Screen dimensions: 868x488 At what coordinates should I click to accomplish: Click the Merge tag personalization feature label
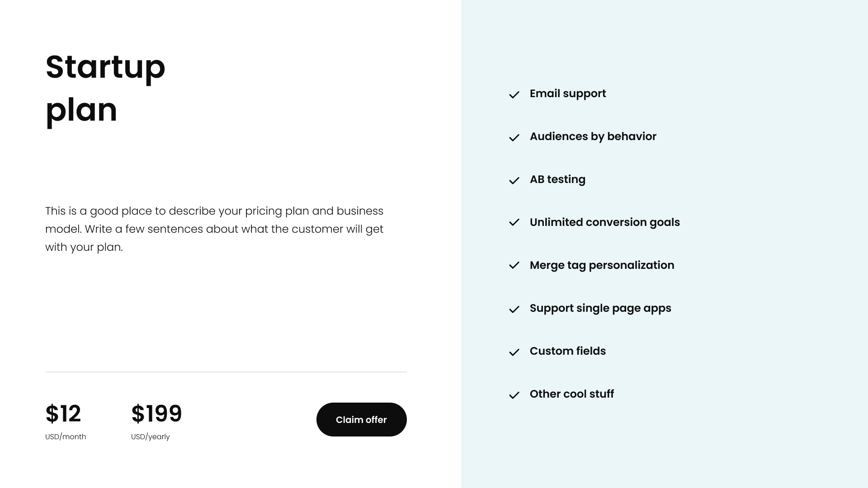[602, 265]
